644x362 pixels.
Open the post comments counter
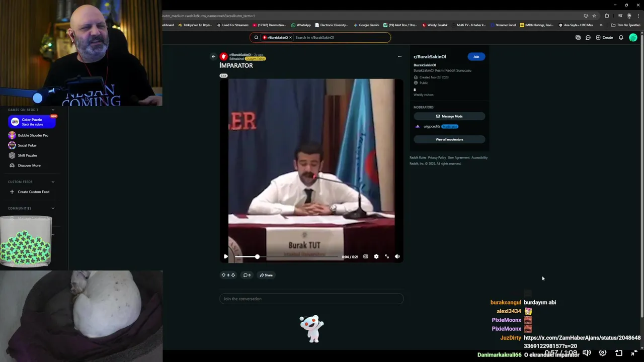[247, 275]
